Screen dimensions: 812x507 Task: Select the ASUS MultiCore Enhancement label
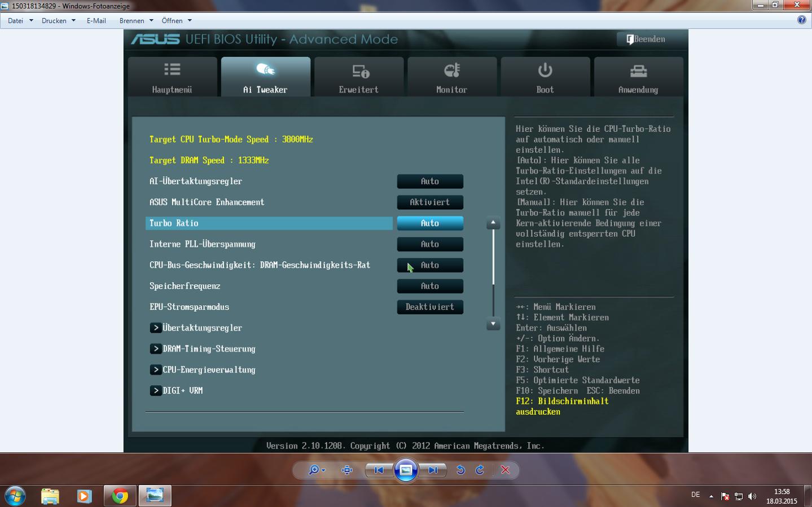click(207, 202)
